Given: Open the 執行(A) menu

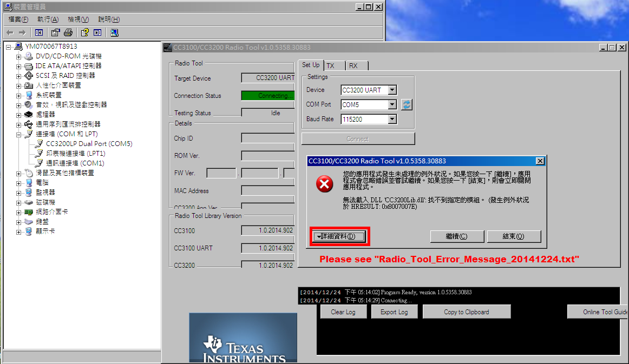Looking at the screenshot, I should [x=48, y=19].
